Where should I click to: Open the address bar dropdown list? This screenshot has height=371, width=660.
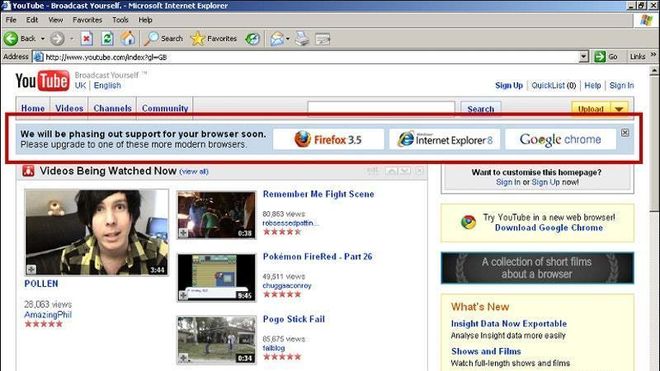pos(583,56)
